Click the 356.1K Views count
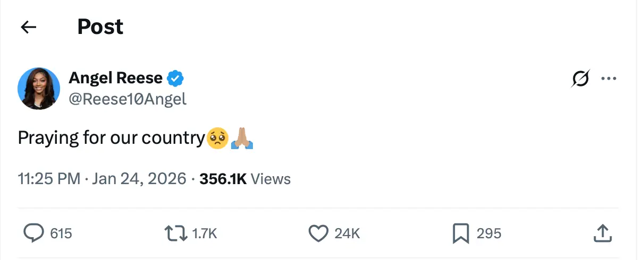Image resolution: width=644 pixels, height=260 pixels. [x=245, y=179]
